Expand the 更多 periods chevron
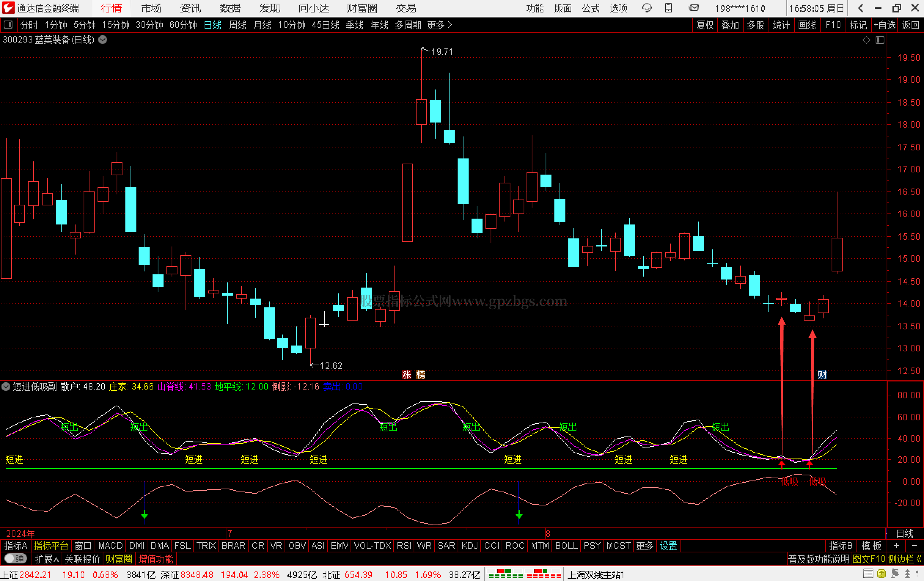924x581 pixels. pos(439,25)
